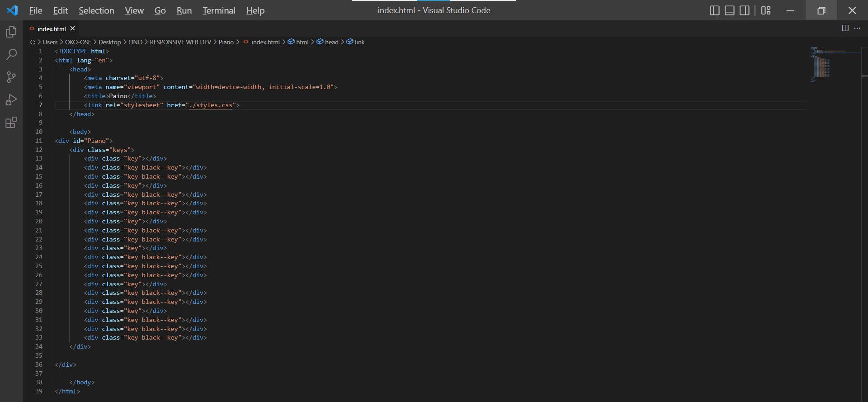Screen dimensions: 868x402
Task: Restore down the VS Code window
Action: click(821, 10)
